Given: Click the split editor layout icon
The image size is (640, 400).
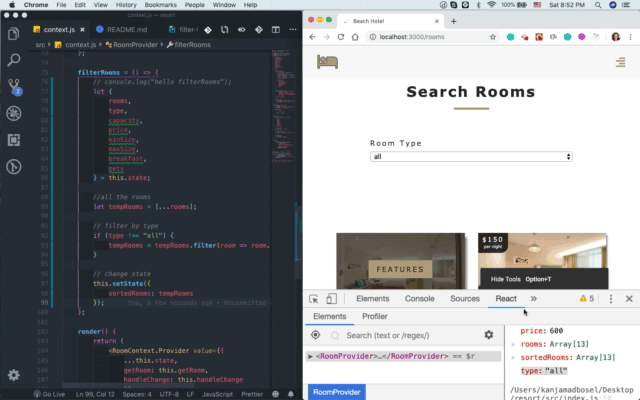Looking at the screenshot, I should click(276, 29).
